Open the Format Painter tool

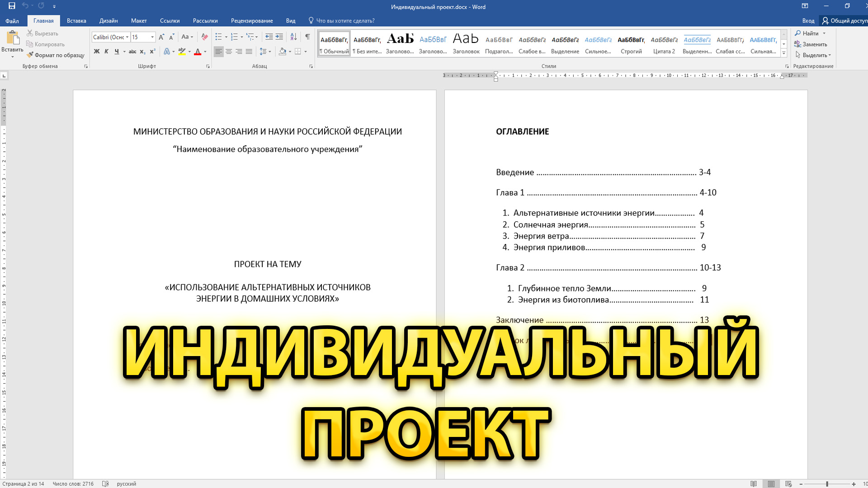tap(55, 55)
